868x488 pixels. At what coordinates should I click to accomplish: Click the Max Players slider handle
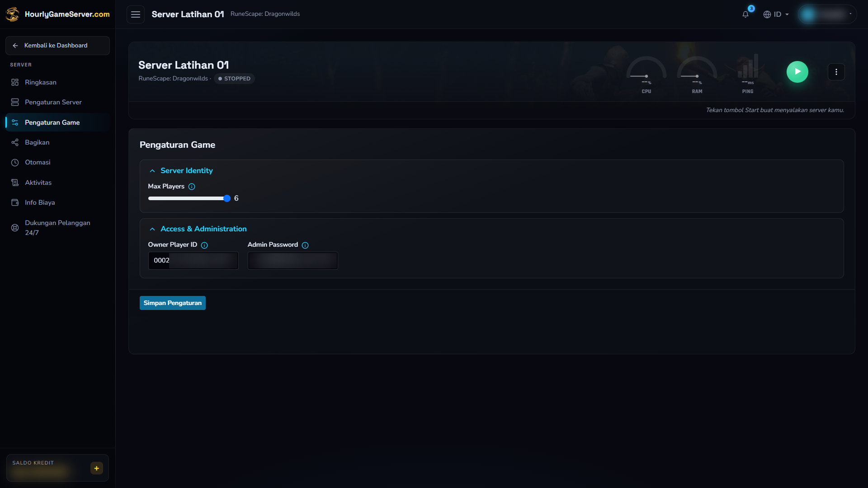[x=227, y=198]
